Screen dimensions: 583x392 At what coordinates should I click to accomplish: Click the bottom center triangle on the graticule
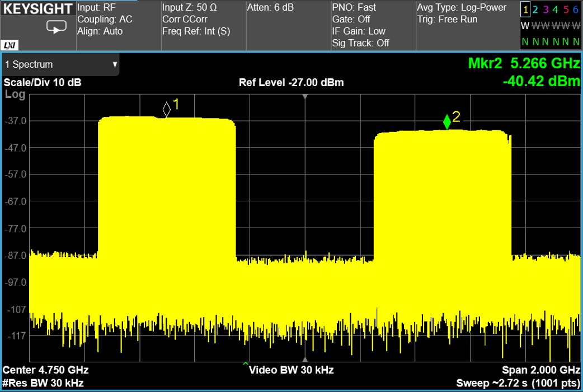tap(305, 360)
